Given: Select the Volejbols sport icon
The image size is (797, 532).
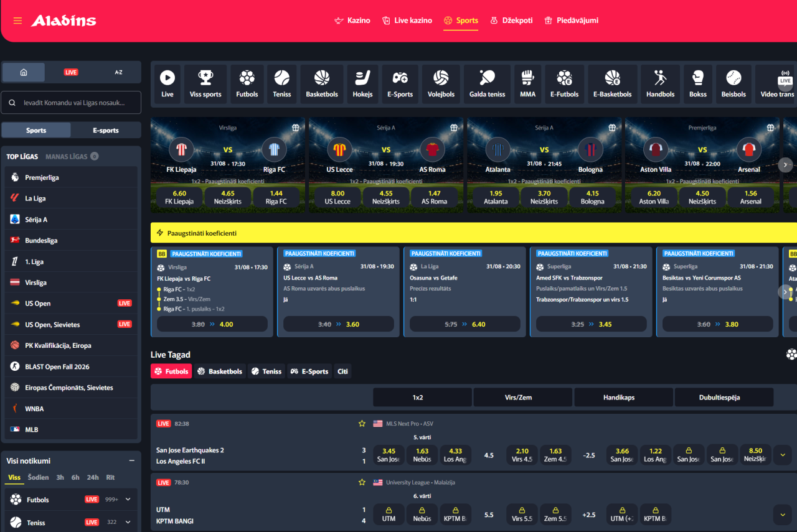Looking at the screenshot, I should 441,84.
